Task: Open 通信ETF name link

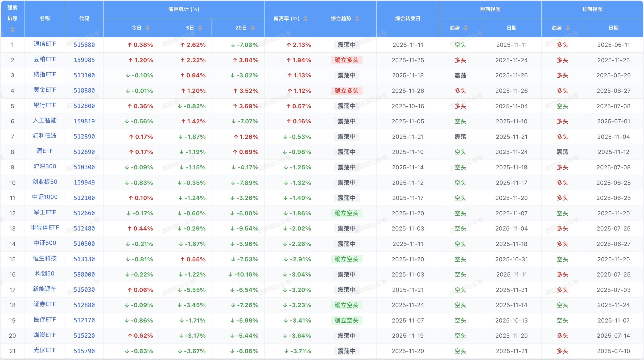Action: click(x=45, y=44)
